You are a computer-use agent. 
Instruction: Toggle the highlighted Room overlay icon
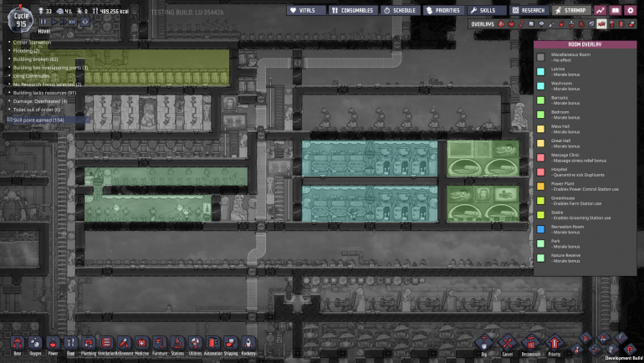[x=601, y=23]
